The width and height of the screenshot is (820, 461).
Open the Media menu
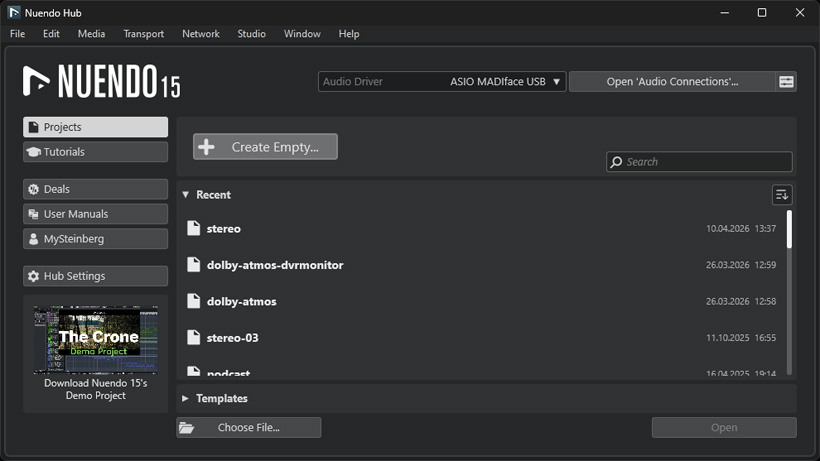tap(92, 34)
